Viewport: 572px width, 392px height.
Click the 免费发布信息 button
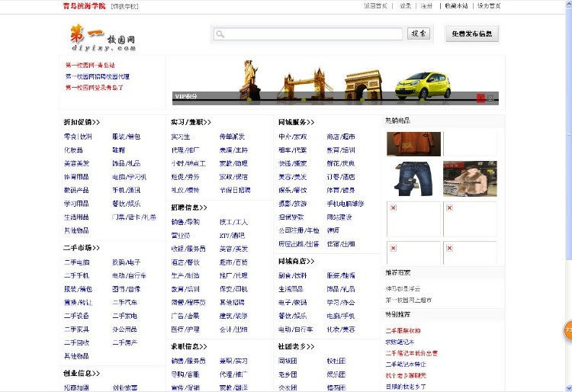click(x=471, y=34)
